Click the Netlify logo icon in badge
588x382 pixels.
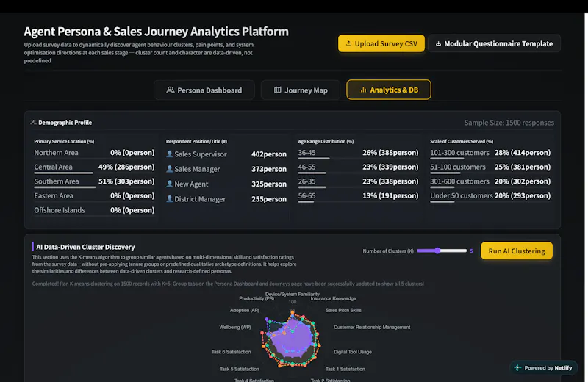coord(517,368)
